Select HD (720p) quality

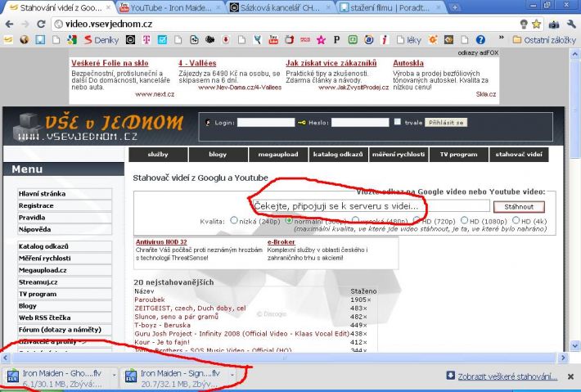pos(417,220)
